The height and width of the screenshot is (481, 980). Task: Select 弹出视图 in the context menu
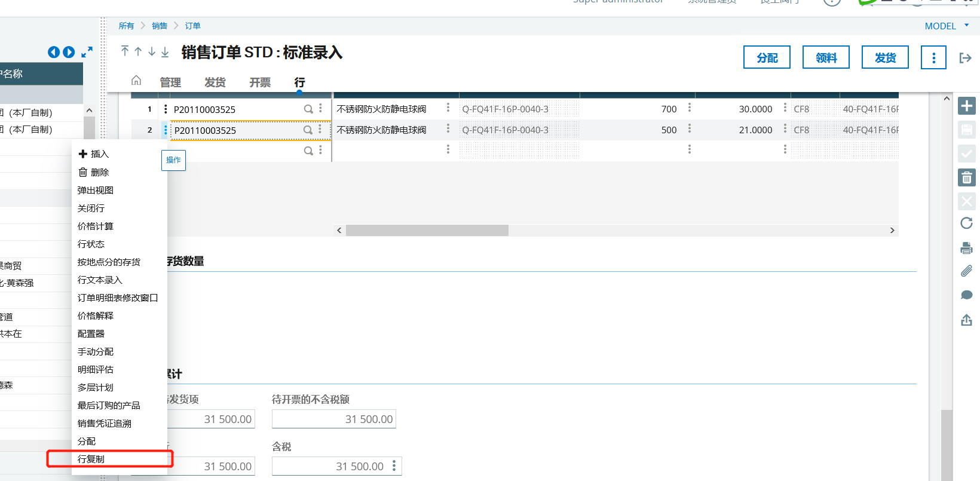pyautogui.click(x=120, y=190)
